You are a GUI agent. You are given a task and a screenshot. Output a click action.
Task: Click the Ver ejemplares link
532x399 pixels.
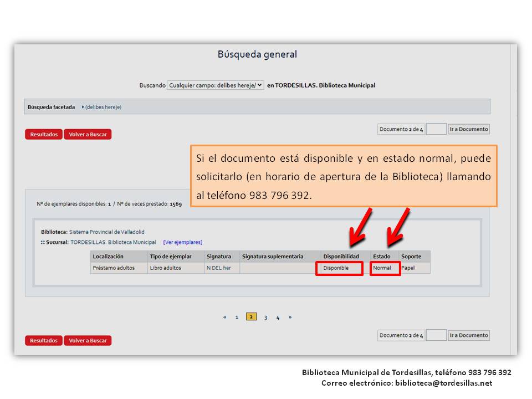pos(182,242)
